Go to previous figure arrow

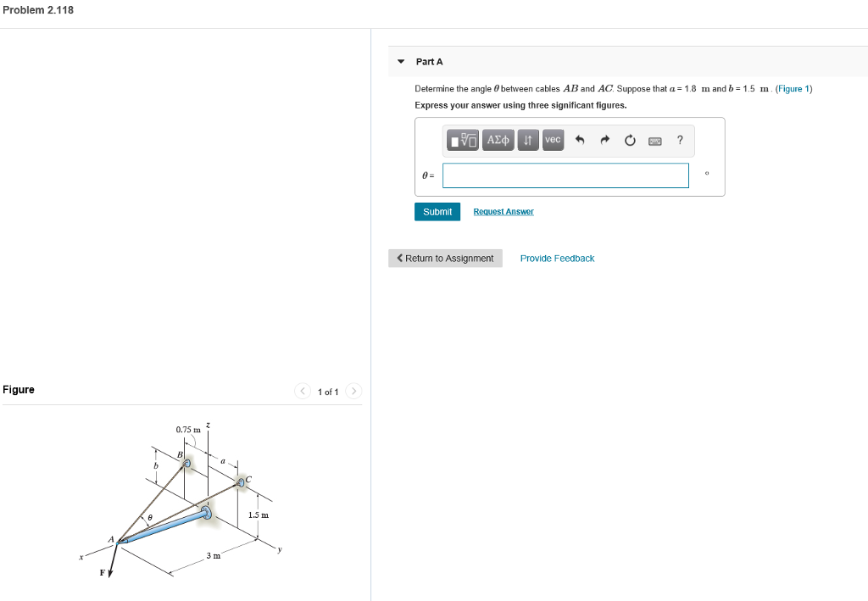point(303,392)
